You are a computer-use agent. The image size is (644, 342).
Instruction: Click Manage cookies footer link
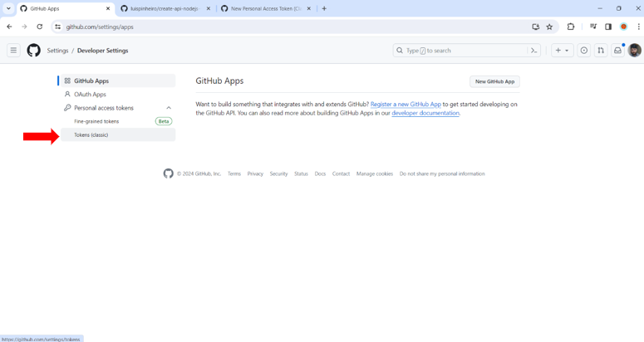[x=375, y=173]
